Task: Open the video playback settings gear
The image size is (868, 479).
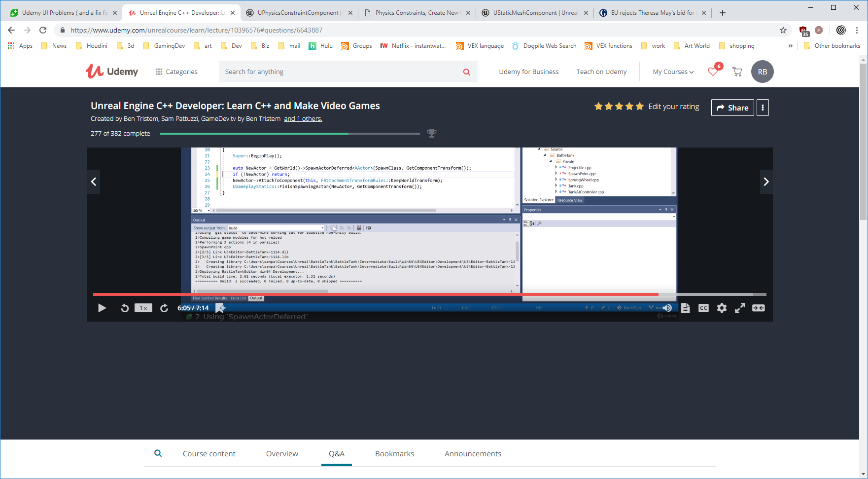Action: coord(722,308)
